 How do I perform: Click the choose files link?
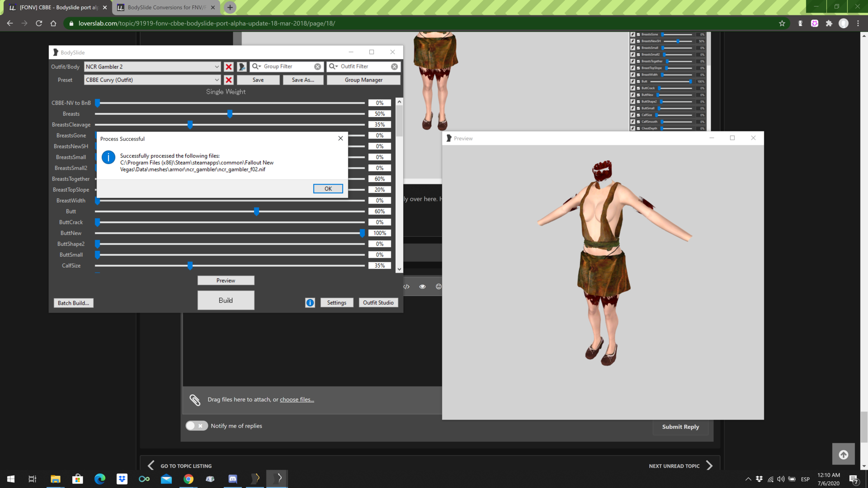point(297,399)
